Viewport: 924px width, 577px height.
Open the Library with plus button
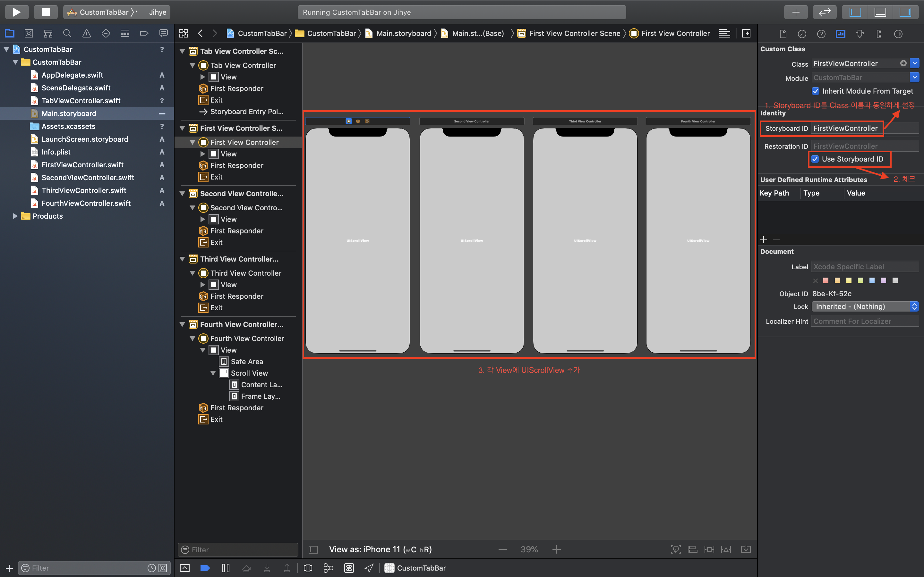click(796, 12)
